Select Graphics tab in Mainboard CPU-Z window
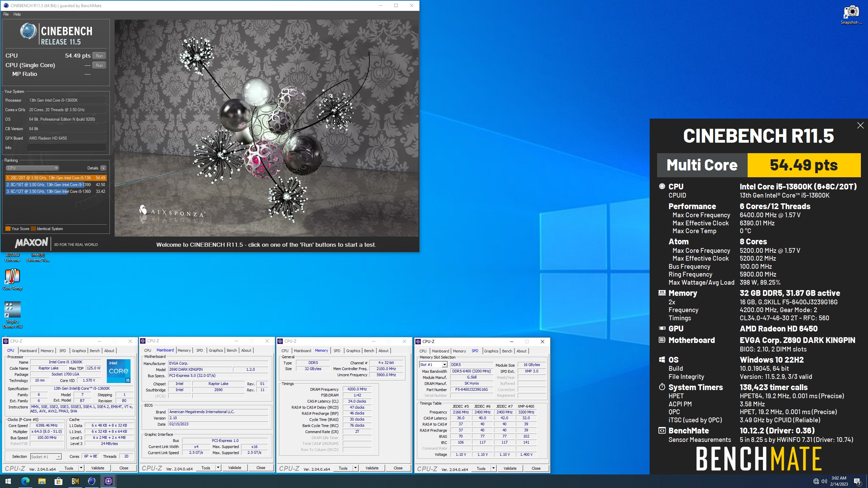The width and height of the screenshot is (868, 488). [216, 350]
